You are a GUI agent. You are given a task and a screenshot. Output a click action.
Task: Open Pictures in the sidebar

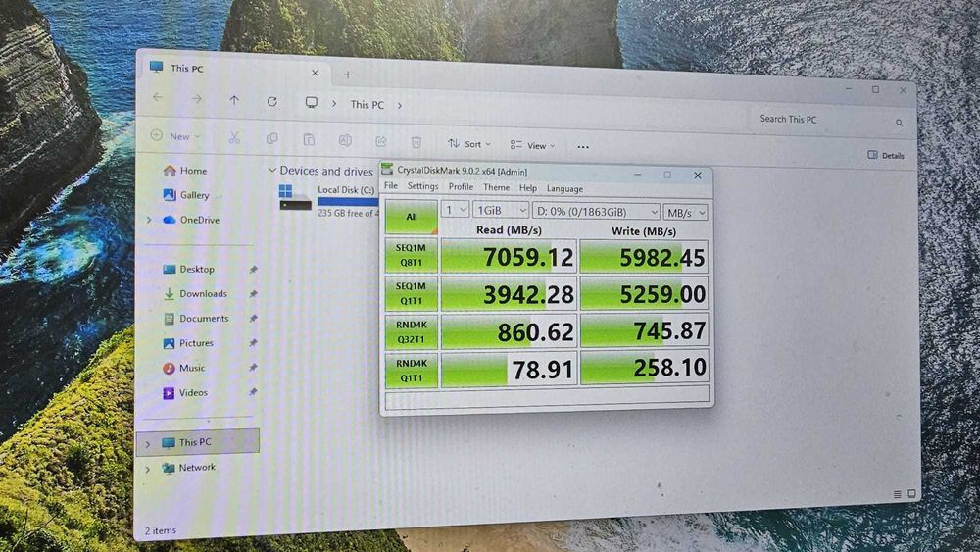click(x=188, y=343)
